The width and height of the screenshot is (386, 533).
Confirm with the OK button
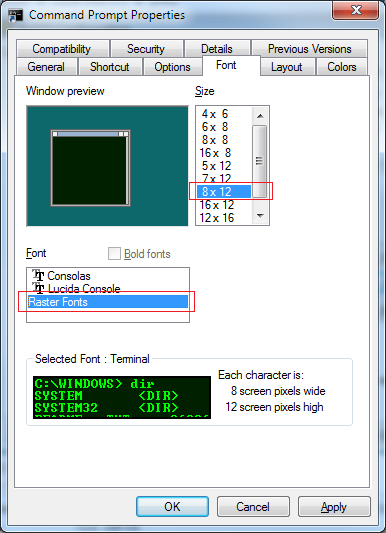pos(172,506)
